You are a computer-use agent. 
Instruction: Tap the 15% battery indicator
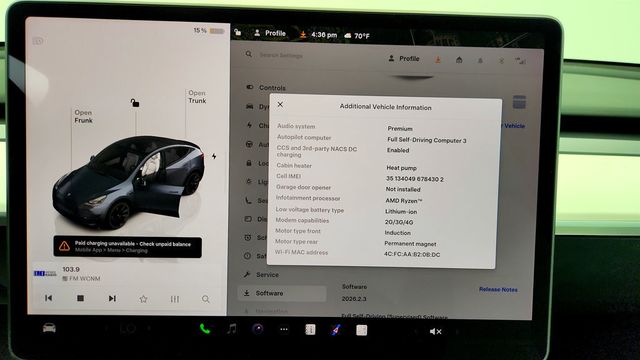coord(209,31)
